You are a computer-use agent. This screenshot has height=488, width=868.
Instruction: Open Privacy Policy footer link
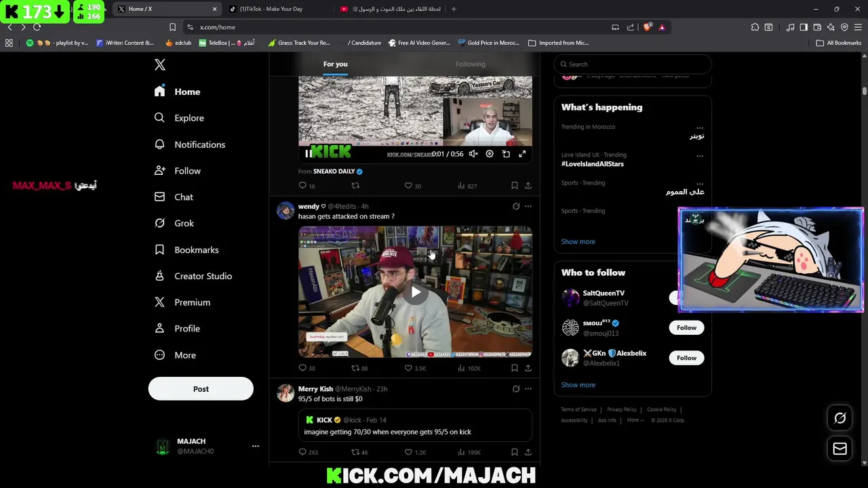pos(622,409)
